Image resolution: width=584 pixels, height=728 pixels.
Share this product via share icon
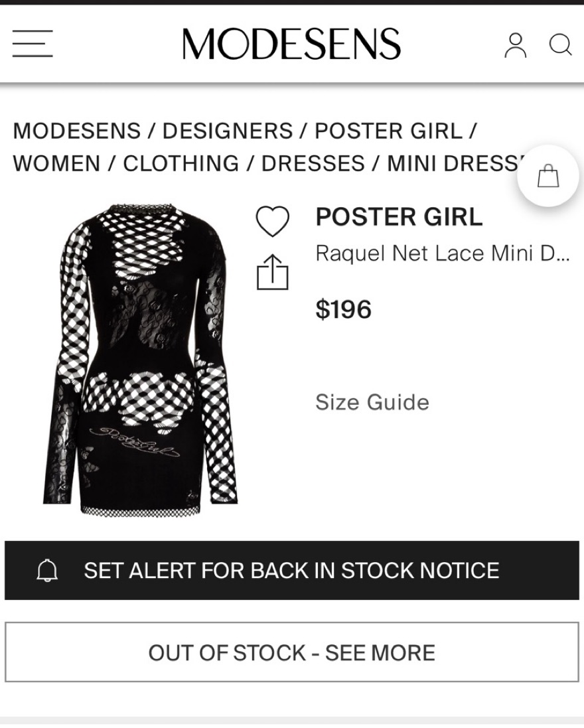pyautogui.click(x=272, y=273)
